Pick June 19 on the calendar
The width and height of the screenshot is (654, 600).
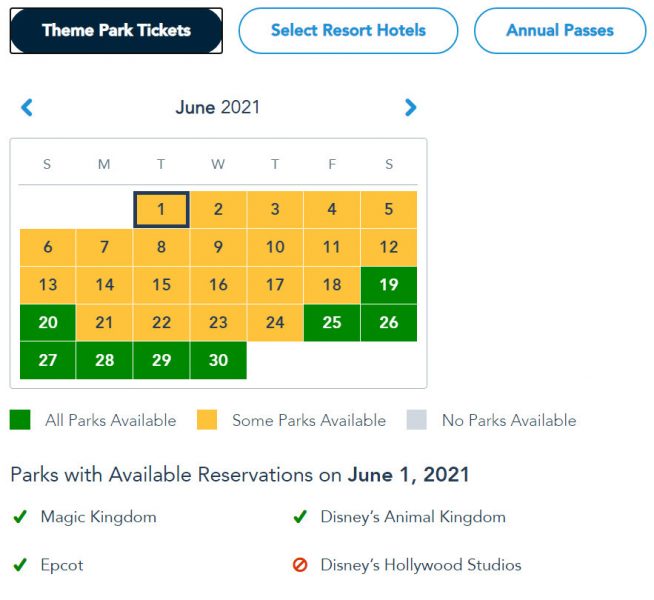[x=389, y=285]
